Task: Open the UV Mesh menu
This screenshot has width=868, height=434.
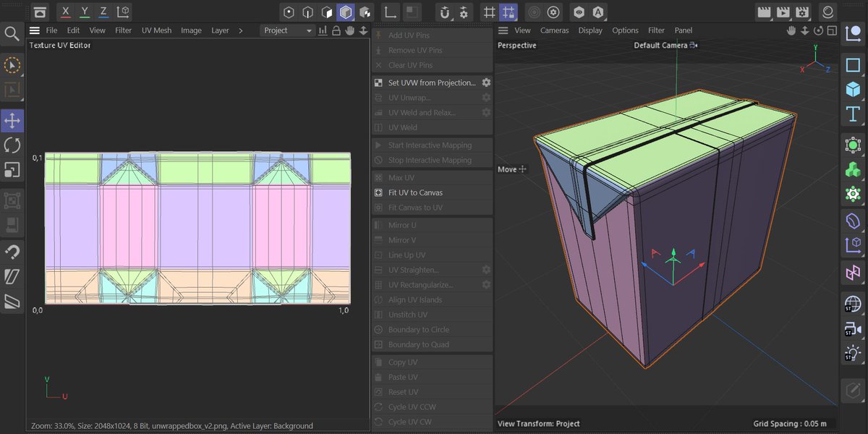Action: click(156, 30)
